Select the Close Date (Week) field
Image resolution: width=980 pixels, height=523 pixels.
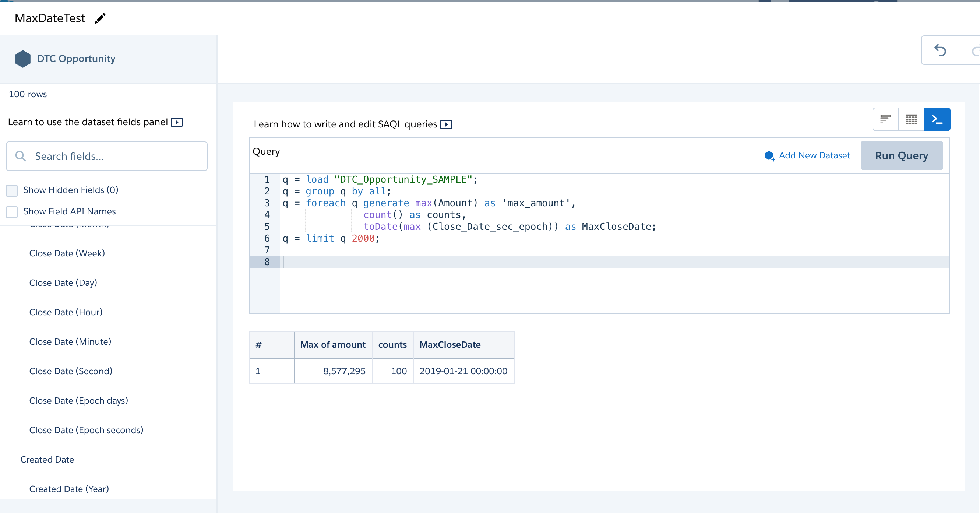[x=67, y=253]
